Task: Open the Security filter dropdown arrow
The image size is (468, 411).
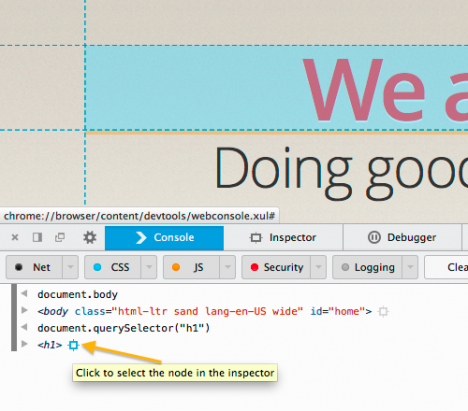Action: pyautogui.click(x=319, y=267)
